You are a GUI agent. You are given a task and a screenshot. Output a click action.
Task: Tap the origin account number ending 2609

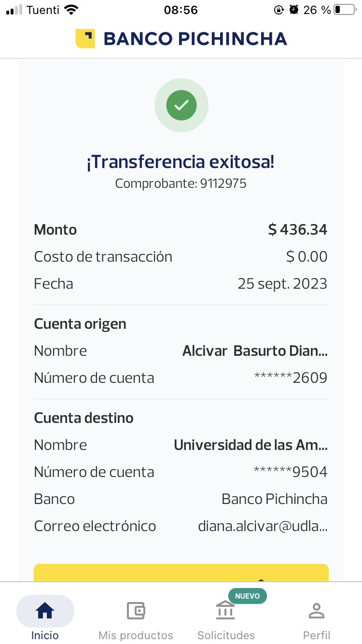coord(291,378)
